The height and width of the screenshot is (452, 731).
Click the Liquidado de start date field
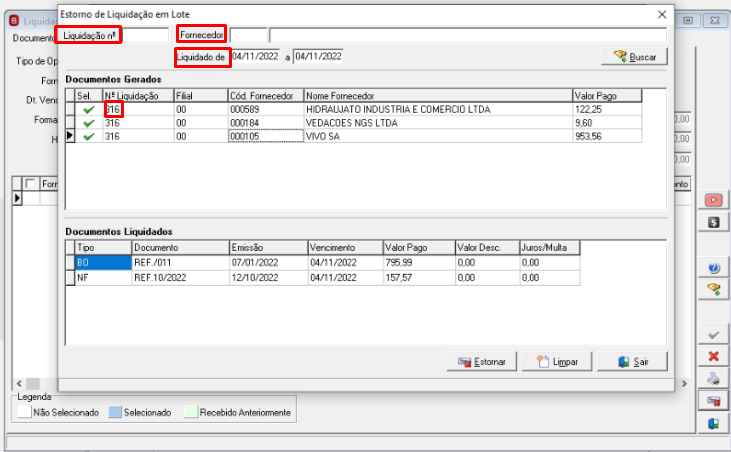[255, 56]
